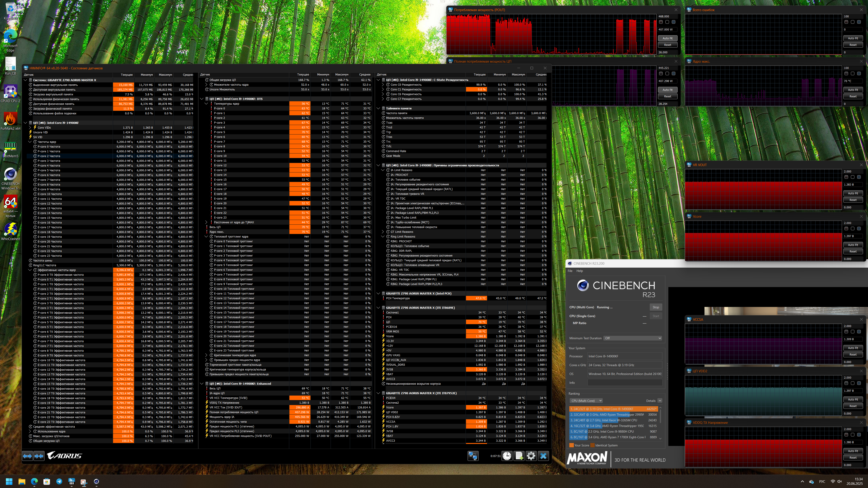Click the HWiNFO reset clock icon
The height and width of the screenshot is (488, 868).
click(x=507, y=456)
